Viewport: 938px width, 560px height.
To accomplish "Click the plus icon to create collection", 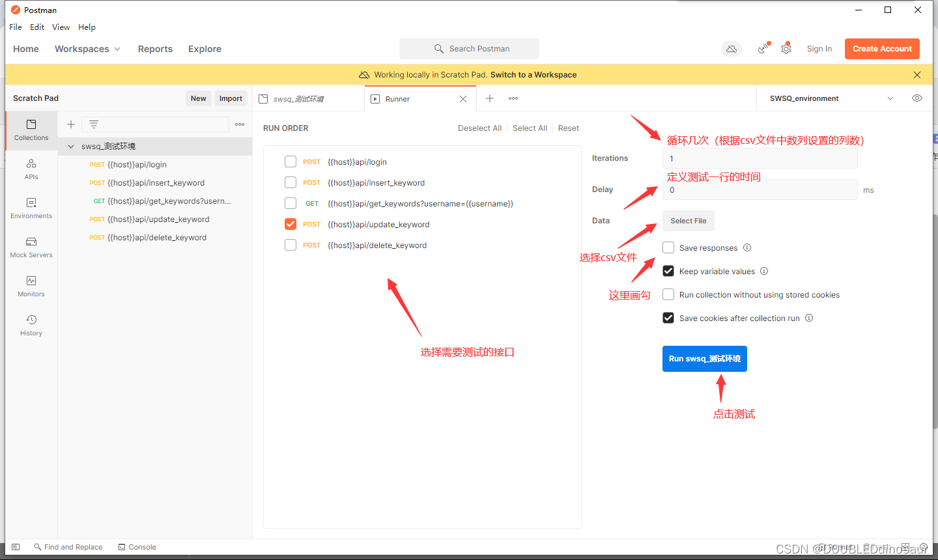I will click(71, 124).
